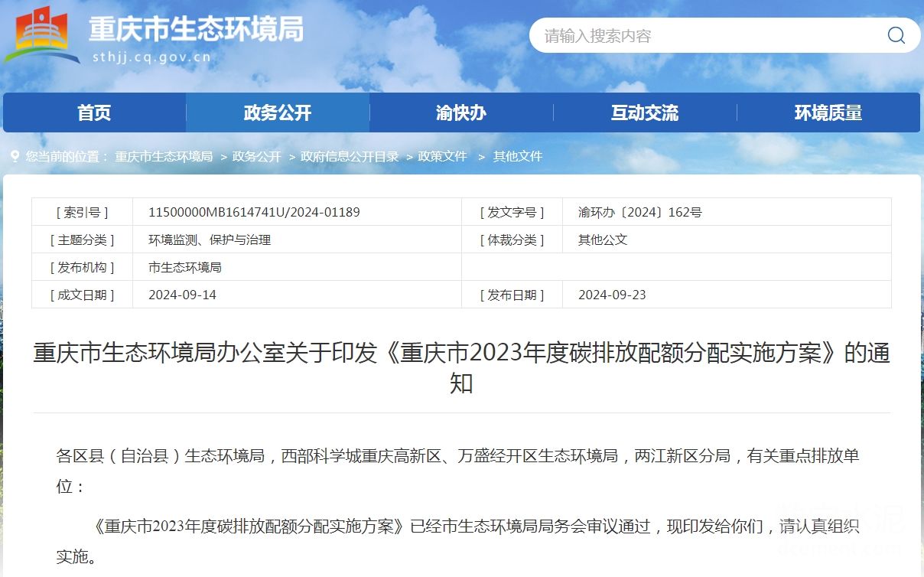
Task: Follow breadcrumb link 重庆市生态环境局
Action: 164,156
